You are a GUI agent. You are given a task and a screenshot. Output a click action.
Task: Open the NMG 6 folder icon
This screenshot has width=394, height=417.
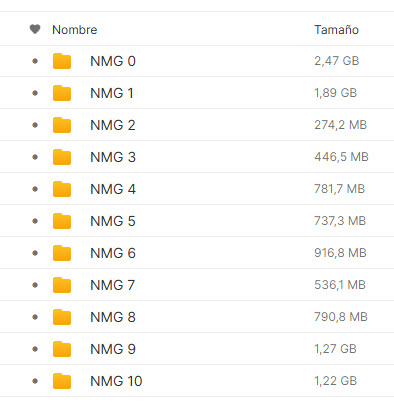pos(62,253)
